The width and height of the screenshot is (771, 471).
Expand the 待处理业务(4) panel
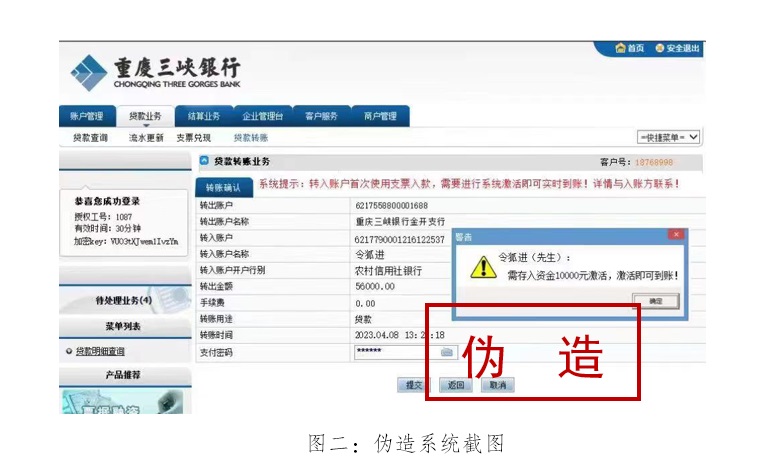pyautogui.click(x=123, y=300)
